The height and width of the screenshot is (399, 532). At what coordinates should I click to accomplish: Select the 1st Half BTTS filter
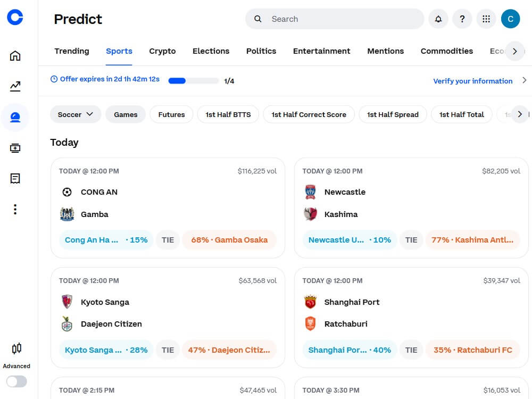(228, 114)
